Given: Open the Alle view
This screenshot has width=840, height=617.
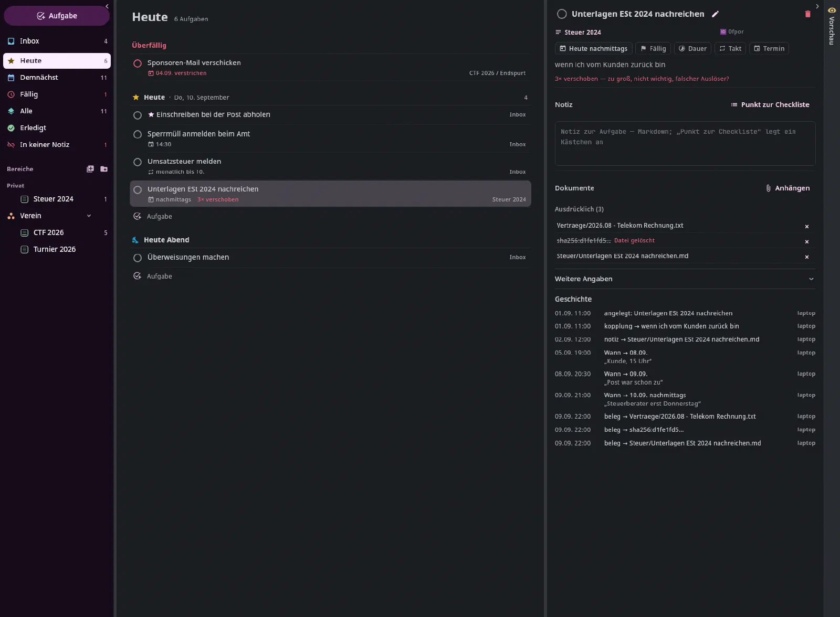Looking at the screenshot, I should pyautogui.click(x=57, y=111).
